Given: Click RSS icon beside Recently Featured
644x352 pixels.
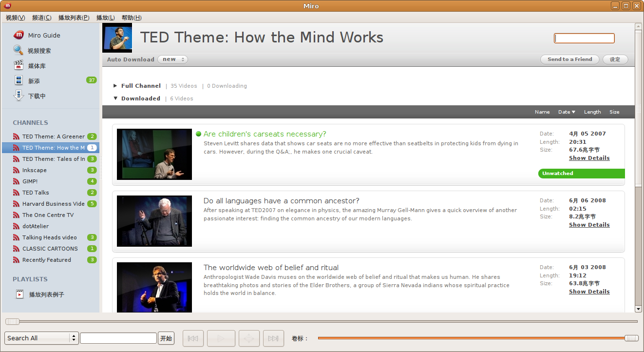Looking at the screenshot, I should [x=16, y=260].
